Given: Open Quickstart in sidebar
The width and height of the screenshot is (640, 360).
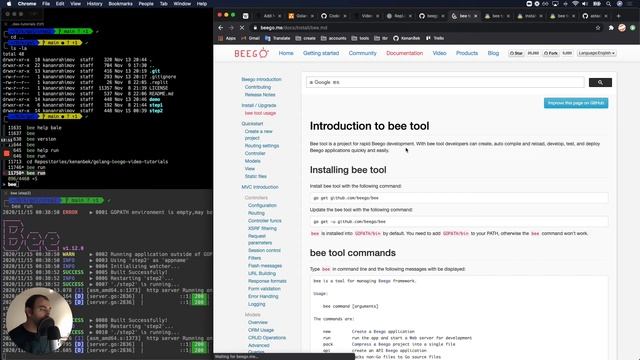Looking at the screenshot, I should click(x=252, y=124).
